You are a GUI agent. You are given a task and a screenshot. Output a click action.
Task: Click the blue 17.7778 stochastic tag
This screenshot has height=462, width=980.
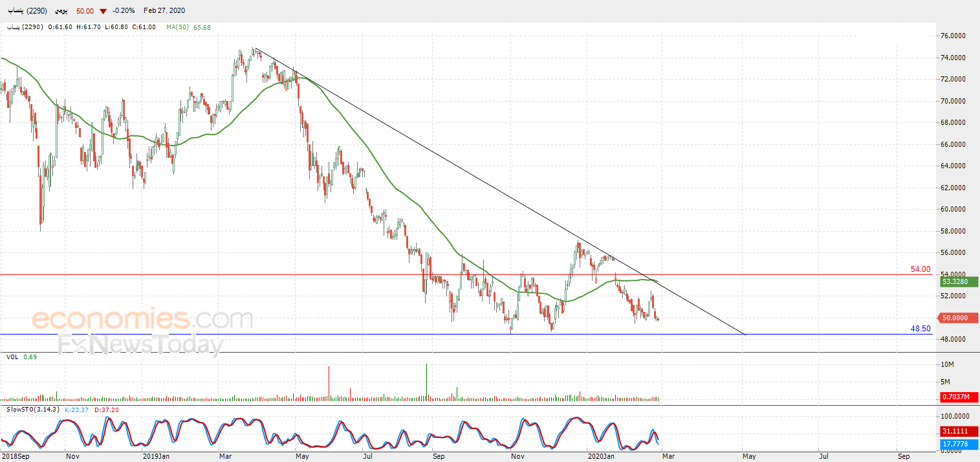pyautogui.click(x=959, y=444)
